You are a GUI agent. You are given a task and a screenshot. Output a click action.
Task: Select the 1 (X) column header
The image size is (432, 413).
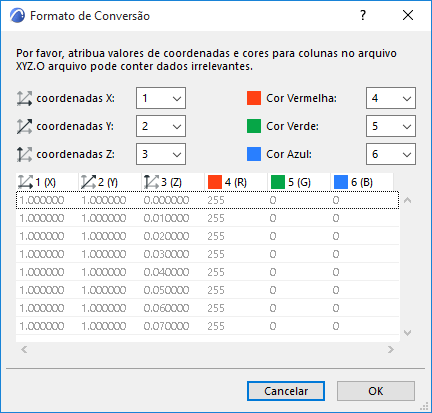point(47,182)
